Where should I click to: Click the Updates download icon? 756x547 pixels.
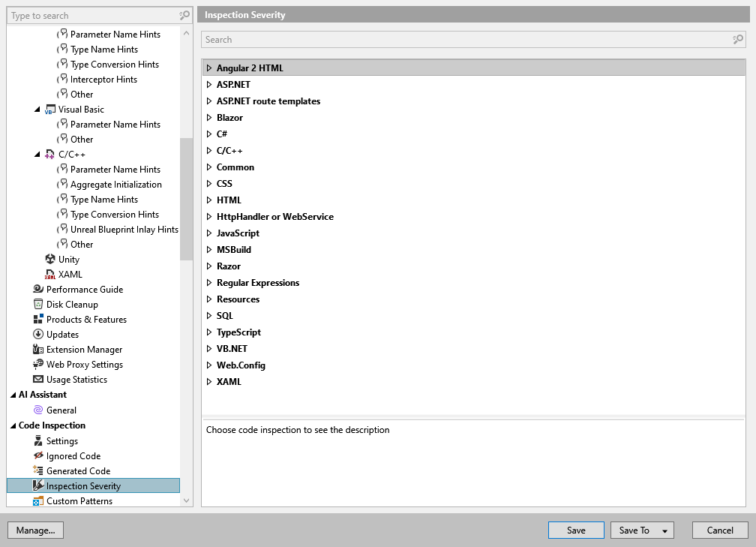[x=38, y=334]
